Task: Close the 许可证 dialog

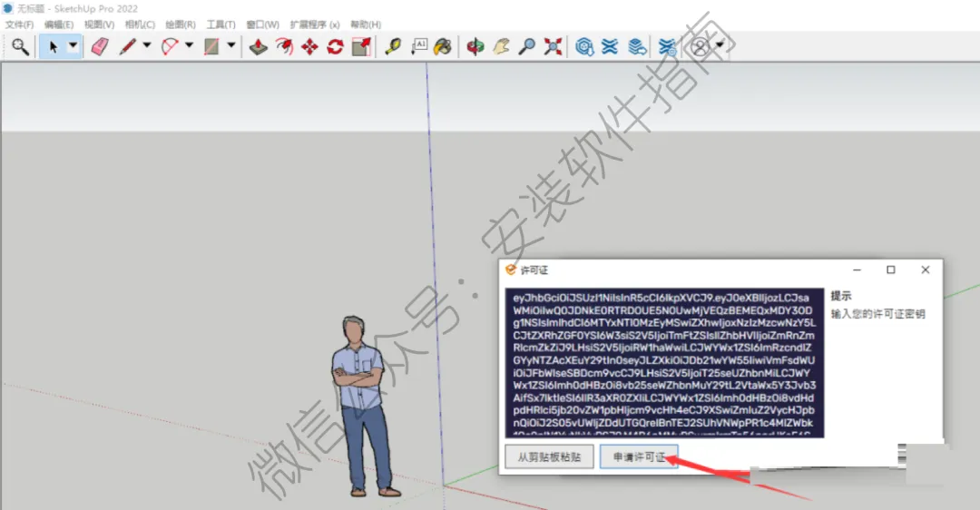Action: tap(926, 270)
